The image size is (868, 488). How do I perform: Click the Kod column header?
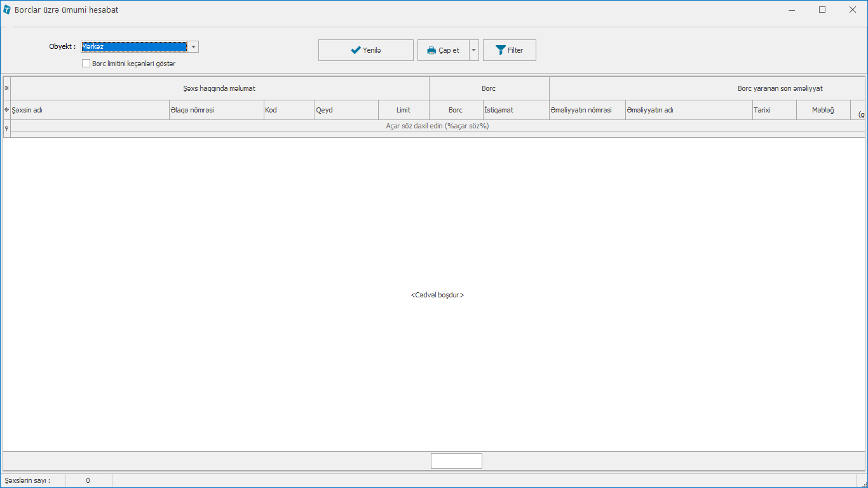click(288, 110)
